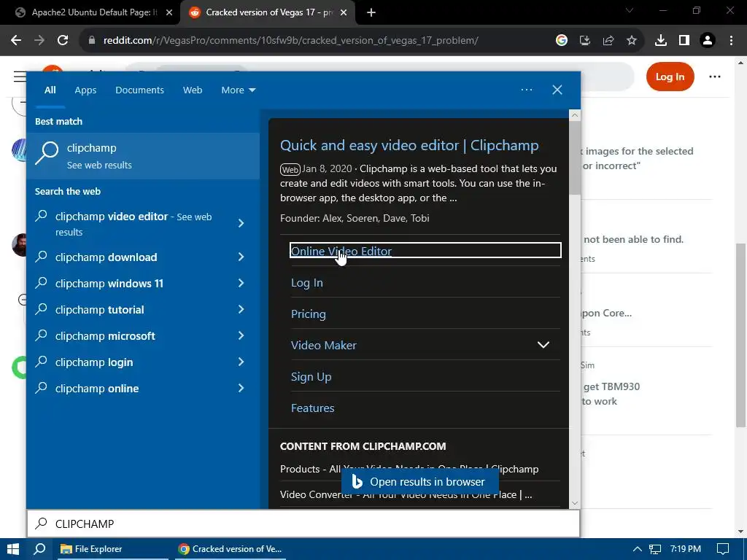The height and width of the screenshot is (560, 747).
Task: Expand clipchamp windows 11 suggestion arrow
Action: (x=241, y=284)
